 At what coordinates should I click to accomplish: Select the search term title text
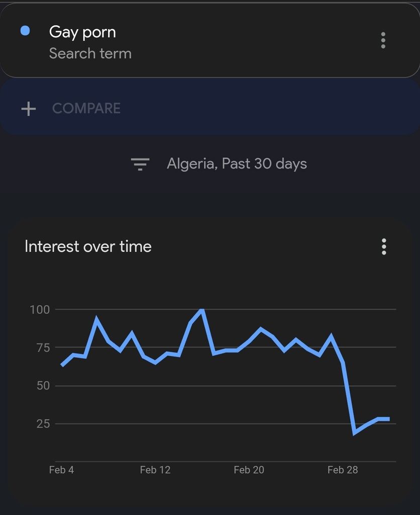pyautogui.click(x=82, y=32)
